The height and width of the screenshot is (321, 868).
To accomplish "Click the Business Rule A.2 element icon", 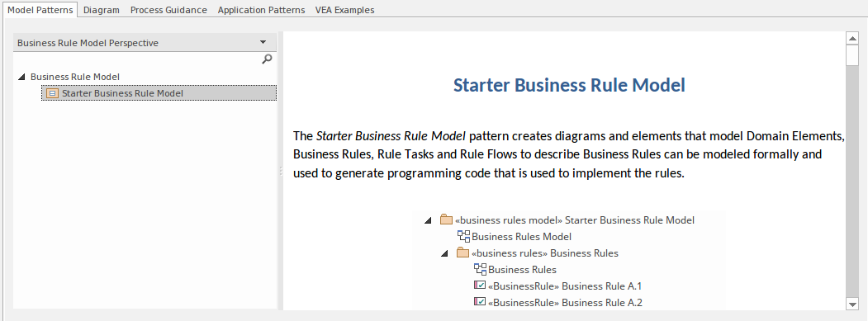I will point(480,302).
